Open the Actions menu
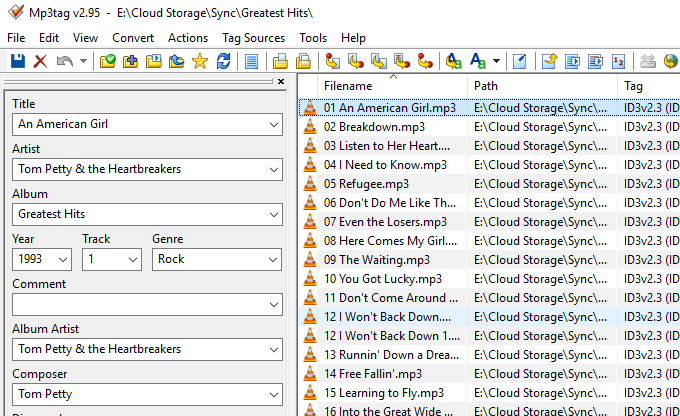This screenshot has width=680, height=416. [188, 38]
